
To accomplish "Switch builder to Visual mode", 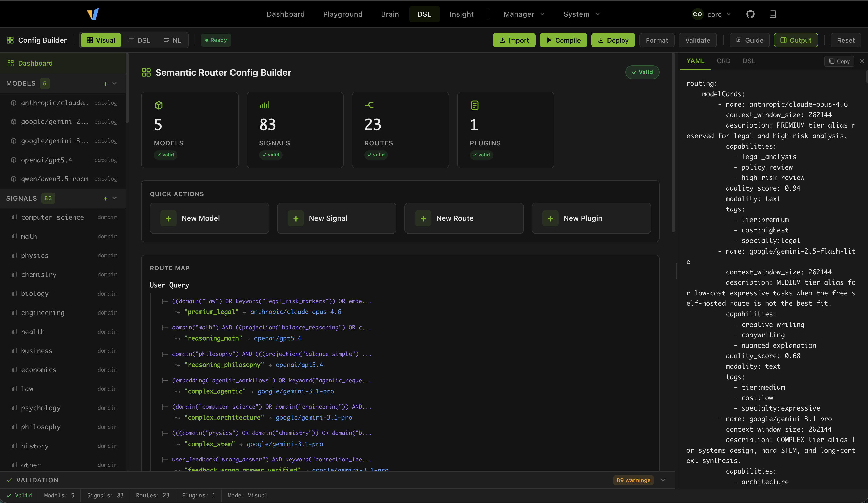I will coord(101,40).
